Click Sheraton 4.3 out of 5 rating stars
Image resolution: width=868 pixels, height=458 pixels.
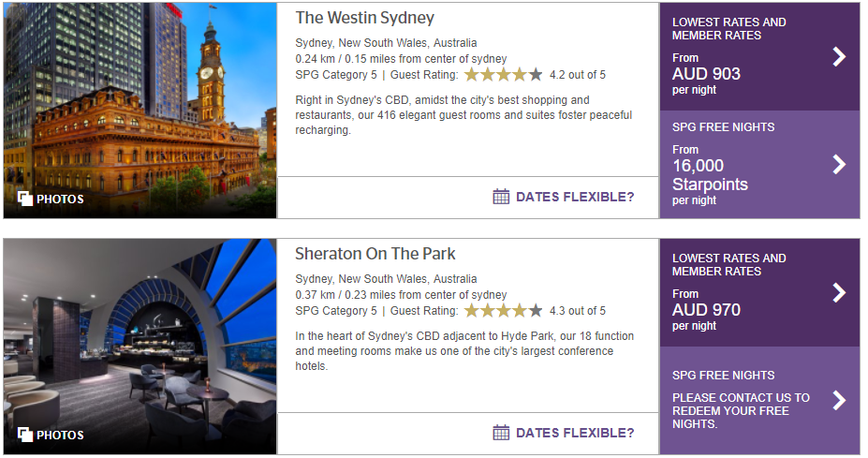(x=503, y=311)
